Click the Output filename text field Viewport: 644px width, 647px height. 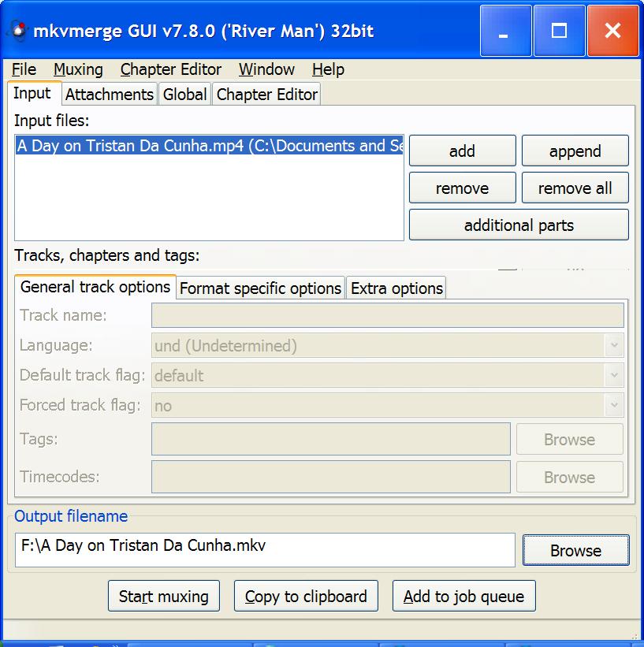click(265, 549)
